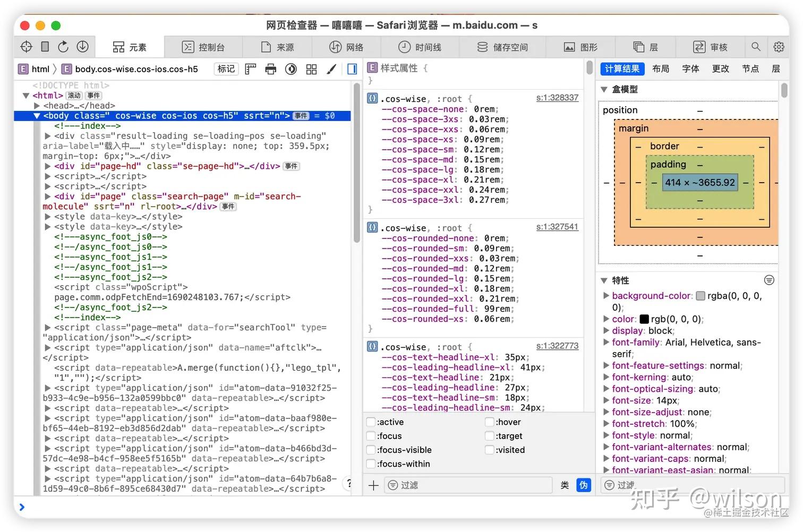This screenshot has height=532, width=803.
Task: Enable the :focus-within checkbox
Action: pyautogui.click(x=371, y=464)
